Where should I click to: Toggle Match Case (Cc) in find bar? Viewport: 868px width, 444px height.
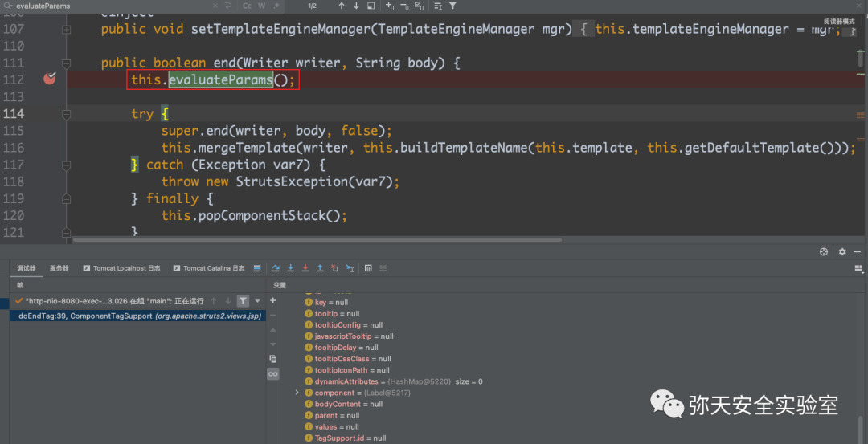pyautogui.click(x=247, y=6)
